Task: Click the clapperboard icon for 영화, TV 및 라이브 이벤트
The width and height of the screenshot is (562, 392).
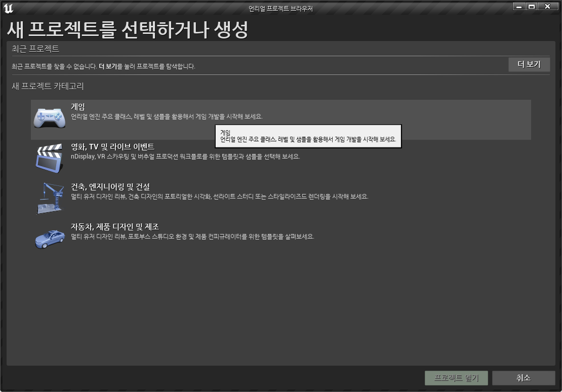Action: pos(50,159)
